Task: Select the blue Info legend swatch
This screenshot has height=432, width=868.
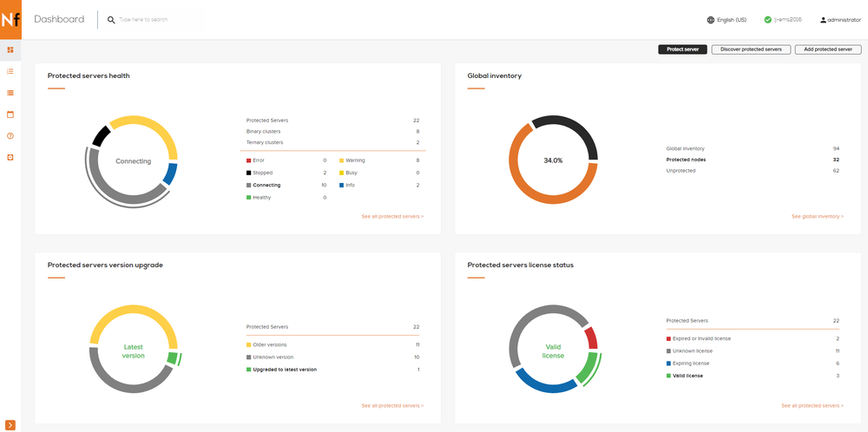Action: (x=341, y=185)
